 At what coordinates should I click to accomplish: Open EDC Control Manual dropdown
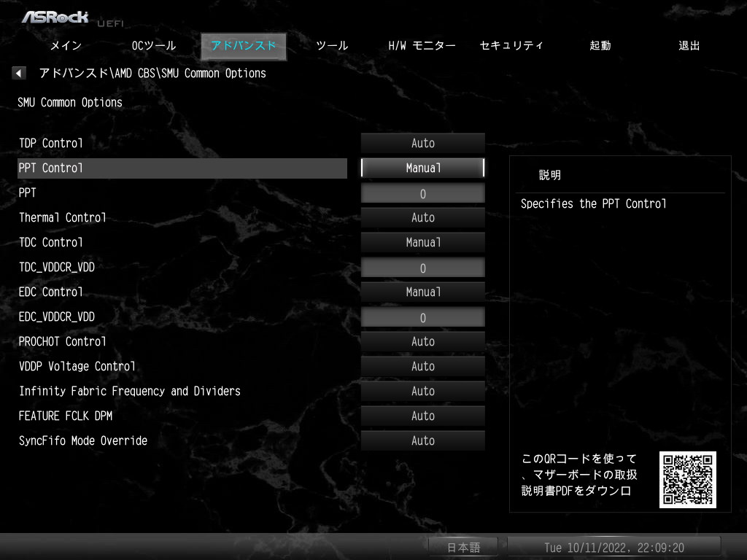coord(423,292)
